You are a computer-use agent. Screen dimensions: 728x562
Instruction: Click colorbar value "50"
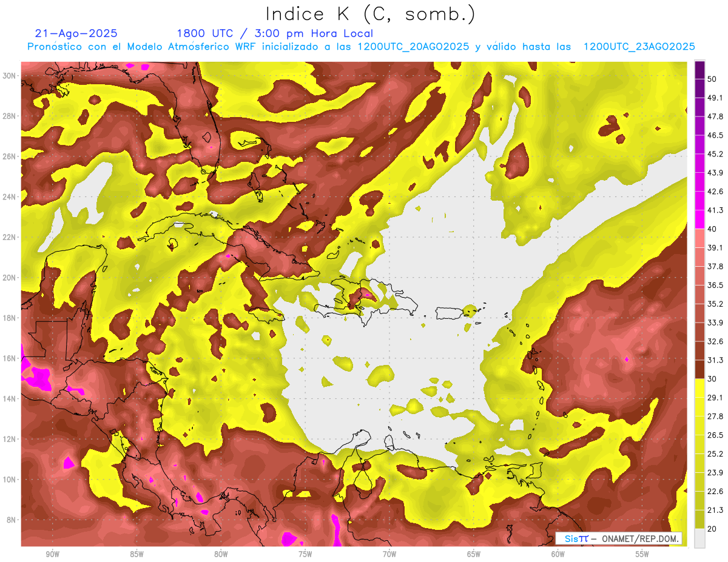point(712,79)
